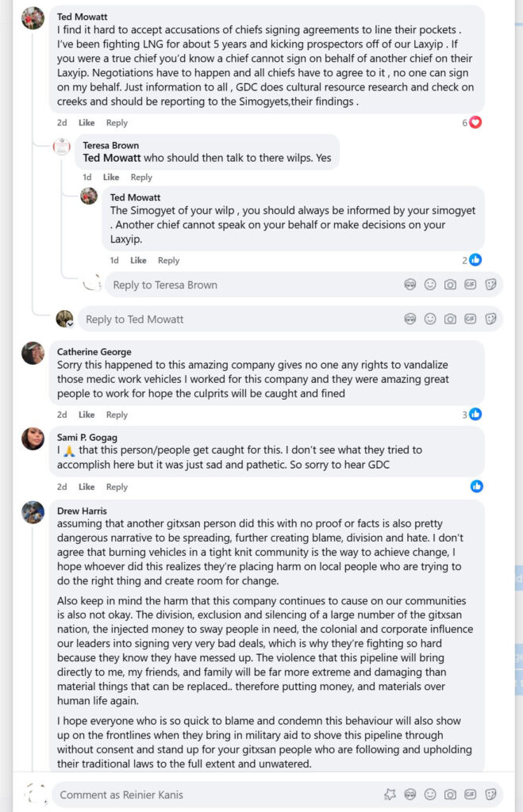Switch commenting profile next to Reply to Ted Mowatt
523x812 pixels.
(x=65, y=319)
